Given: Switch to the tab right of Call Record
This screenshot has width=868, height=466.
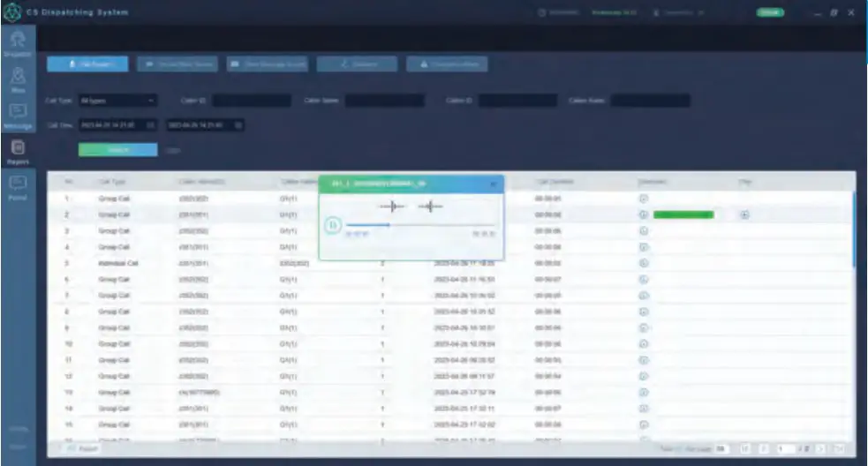Looking at the screenshot, I should (177, 64).
